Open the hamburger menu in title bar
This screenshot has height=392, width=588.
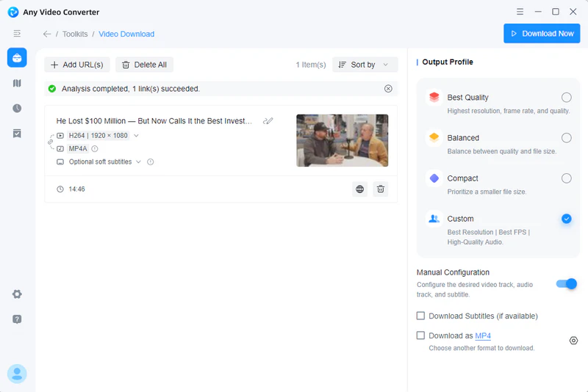coord(520,12)
